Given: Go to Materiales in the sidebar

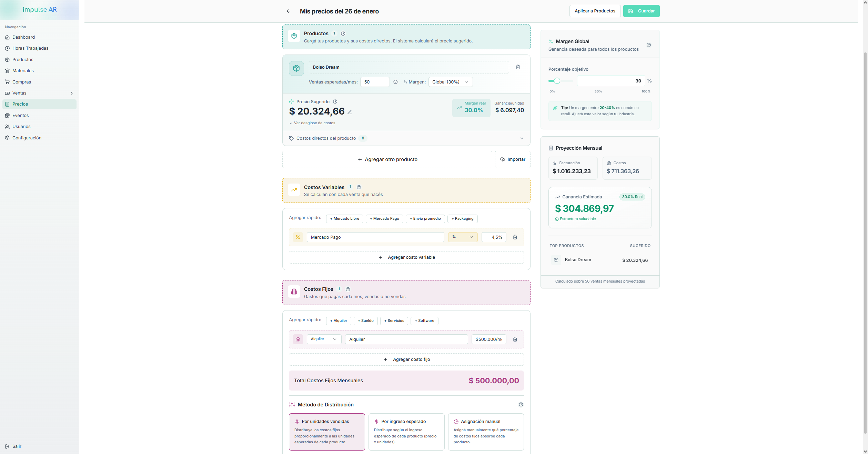Looking at the screenshot, I should [23, 71].
